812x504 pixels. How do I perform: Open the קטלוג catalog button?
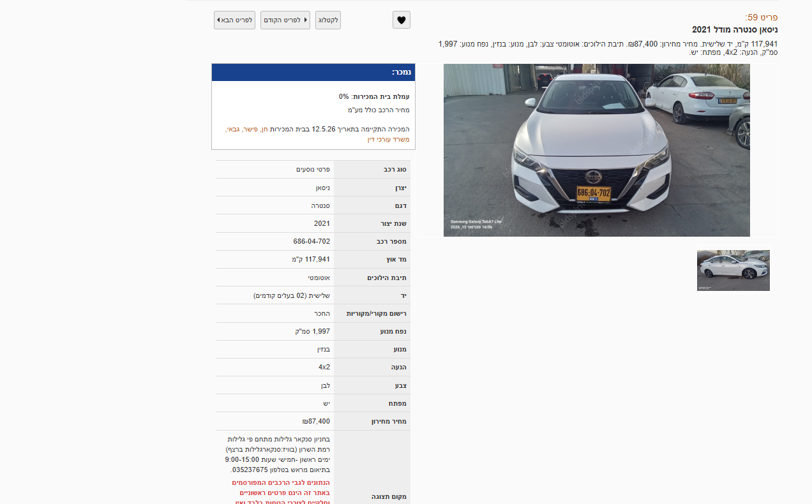(328, 20)
